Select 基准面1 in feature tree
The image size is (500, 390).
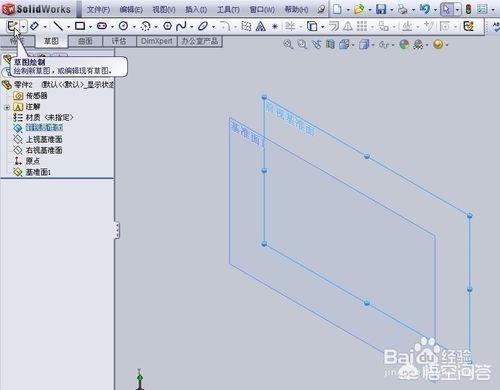click(x=38, y=172)
